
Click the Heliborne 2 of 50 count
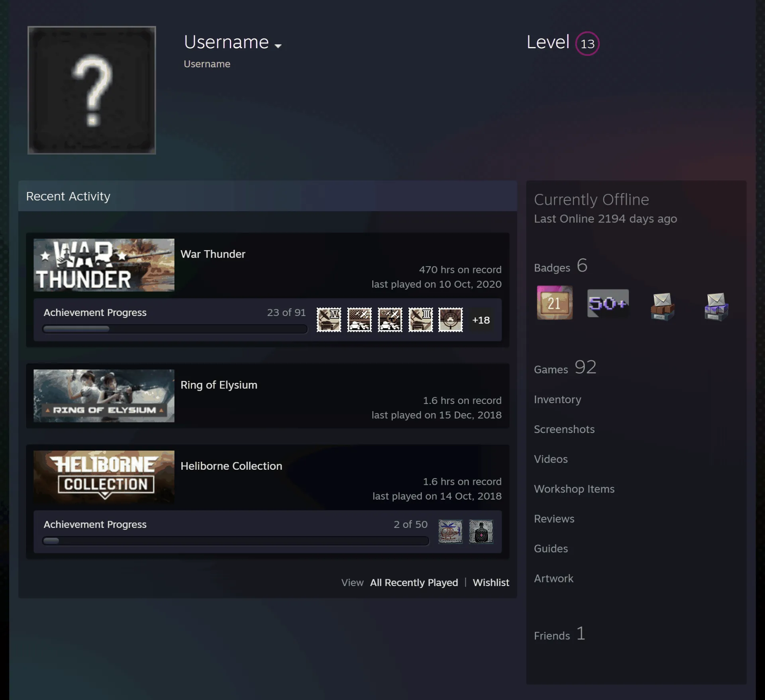410,524
